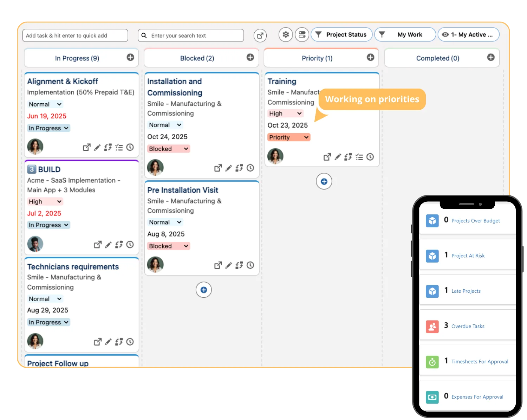Click the Jun 19, 2025 due date
Image resolution: width=527 pixels, height=420 pixels.
tap(47, 116)
